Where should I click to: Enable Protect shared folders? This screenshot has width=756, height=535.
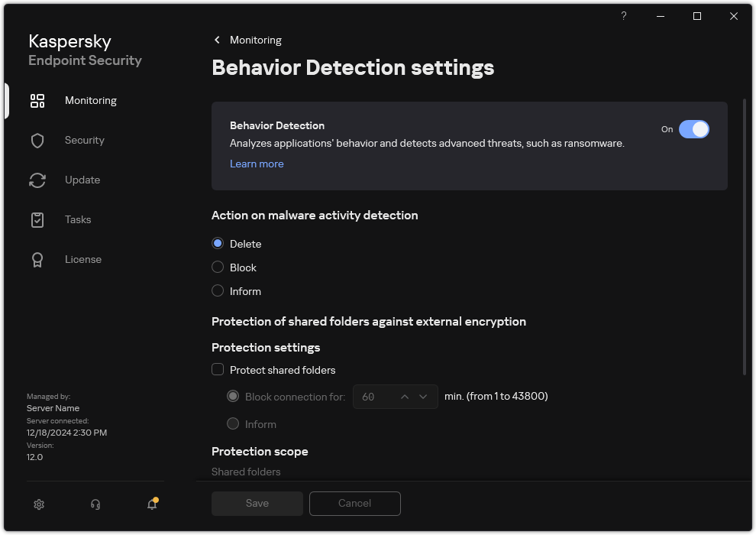(x=218, y=369)
